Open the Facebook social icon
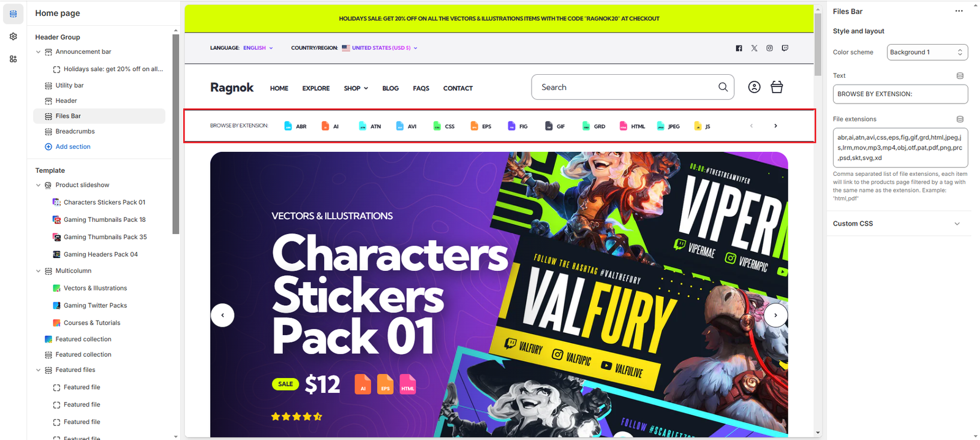This screenshot has width=980, height=440. 739,48
